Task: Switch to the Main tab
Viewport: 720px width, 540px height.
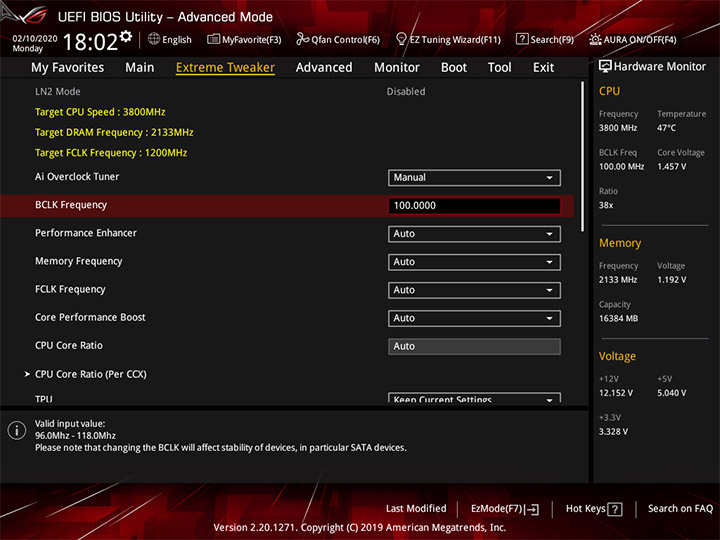Action: point(140,68)
